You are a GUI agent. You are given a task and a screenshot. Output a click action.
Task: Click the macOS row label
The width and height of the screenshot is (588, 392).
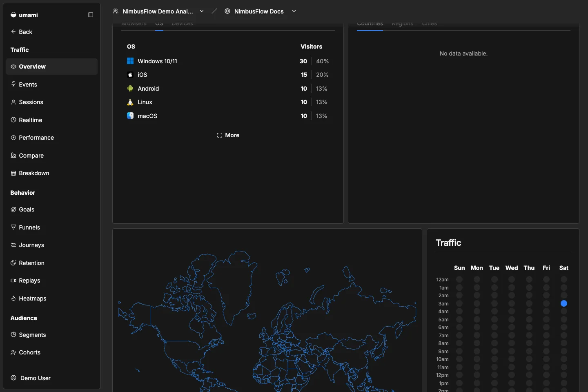147,116
